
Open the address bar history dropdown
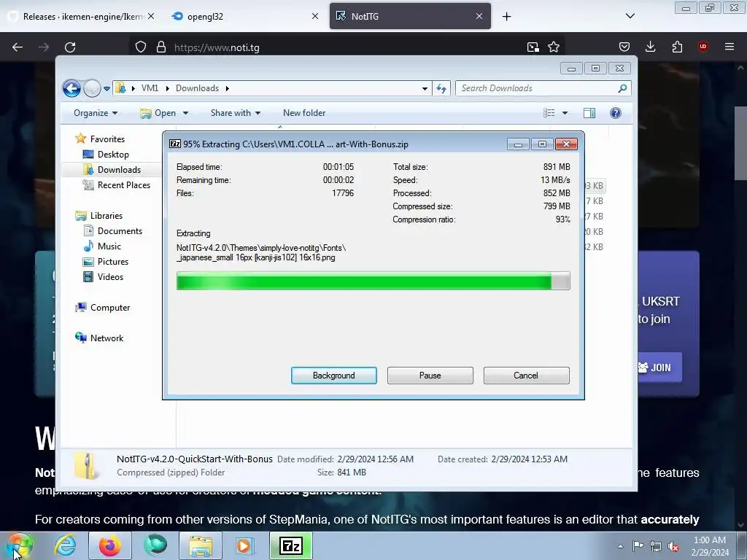click(x=425, y=88)
